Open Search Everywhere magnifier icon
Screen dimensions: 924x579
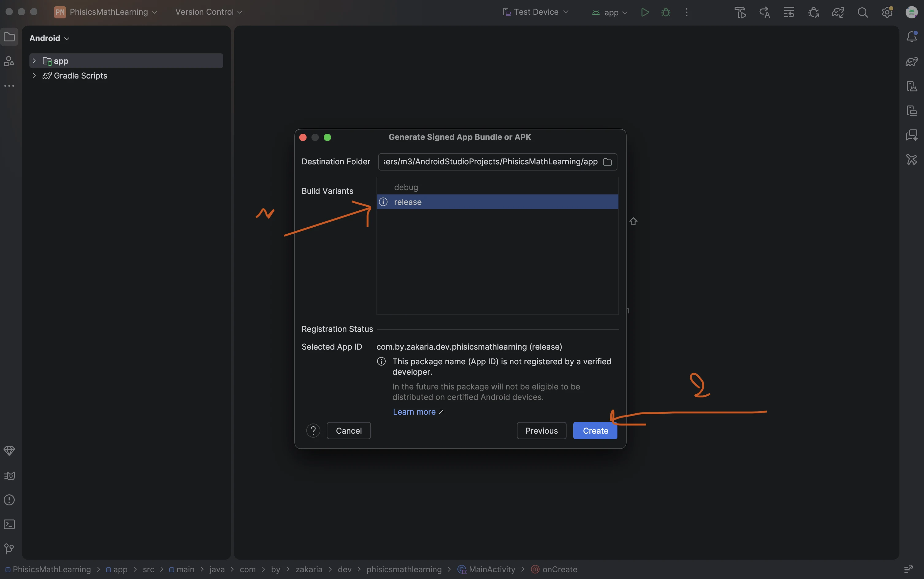862,12
